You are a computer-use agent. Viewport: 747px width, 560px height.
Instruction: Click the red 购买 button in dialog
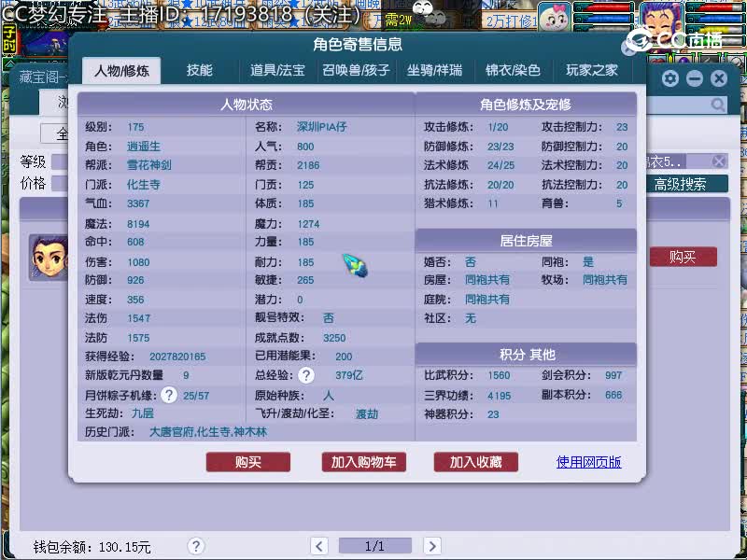point(248,462)
